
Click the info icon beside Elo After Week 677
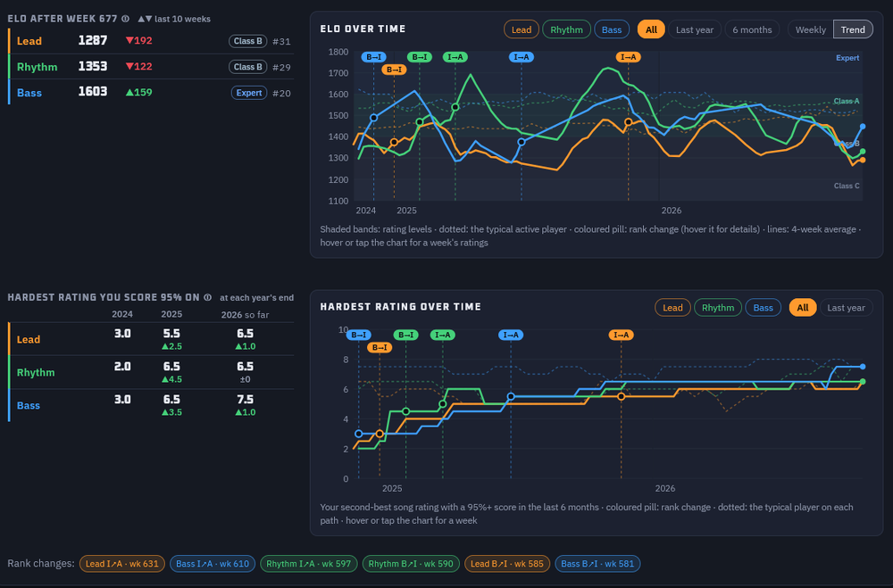tap(125, 19)
